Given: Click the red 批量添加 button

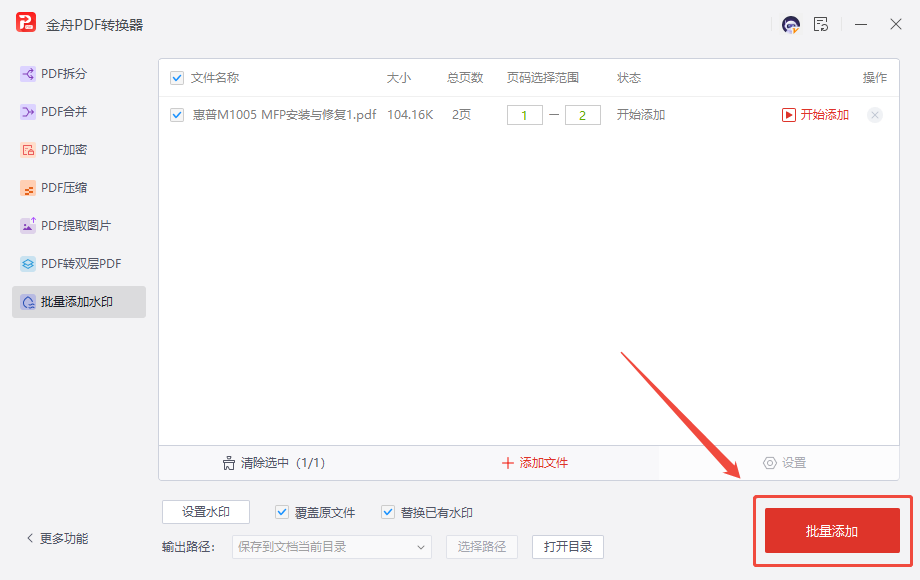Looking at the screenshot, I should pos(832,531).
